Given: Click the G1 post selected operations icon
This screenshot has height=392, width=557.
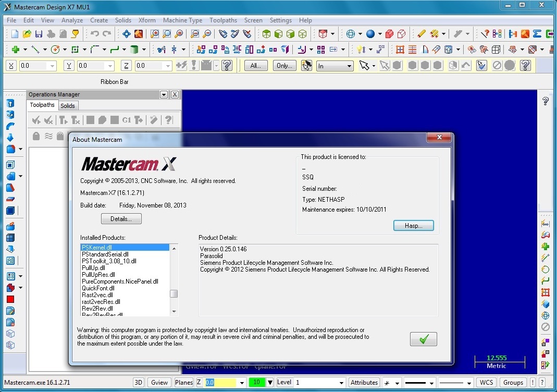Looking at the screenshot, I should [127, 120].
